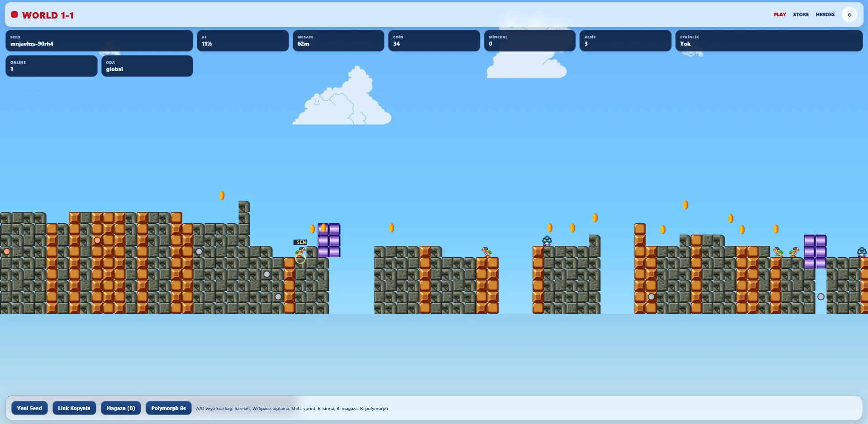Click the purple block stack beside the player

coord(329,240)
